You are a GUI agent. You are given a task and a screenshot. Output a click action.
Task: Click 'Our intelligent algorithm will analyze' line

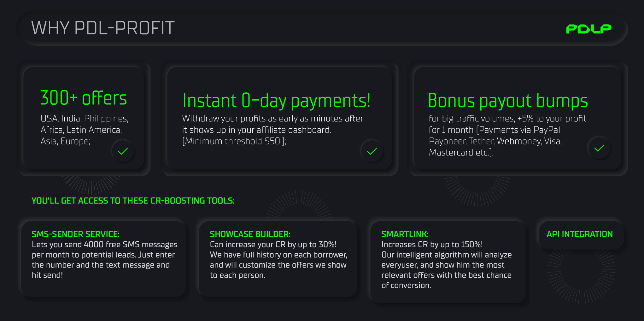(447, 255)
